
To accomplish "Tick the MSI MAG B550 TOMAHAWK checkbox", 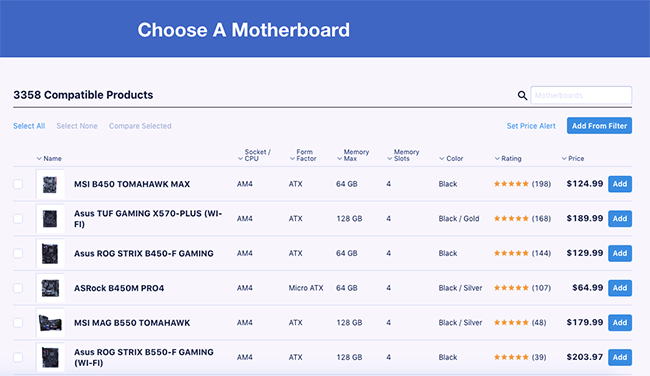I will click(18, 323).
